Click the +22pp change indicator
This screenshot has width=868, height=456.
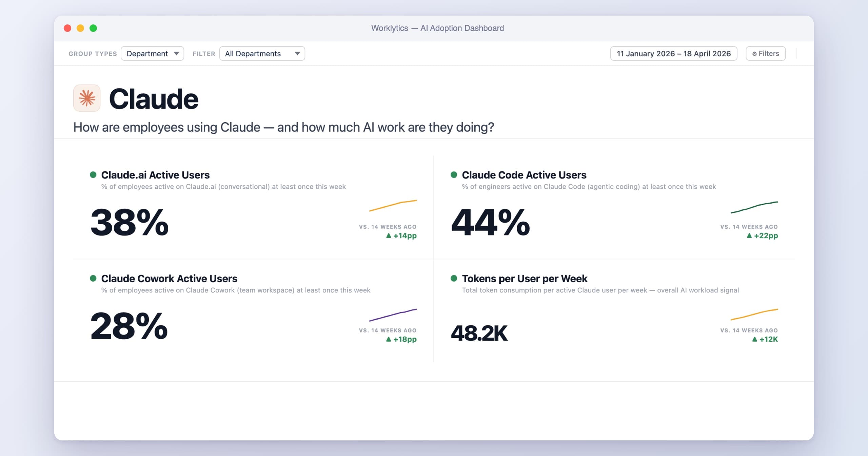tap(762, 235)
